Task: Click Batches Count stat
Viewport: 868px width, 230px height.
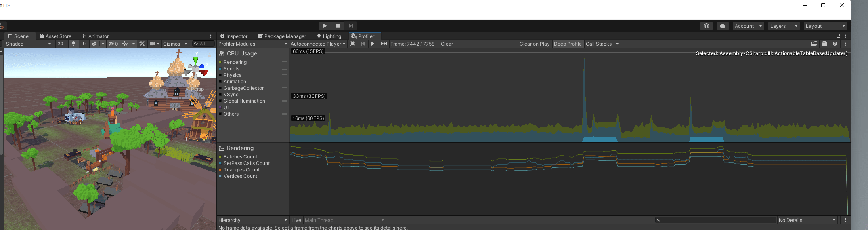Action: pos(240,157)
